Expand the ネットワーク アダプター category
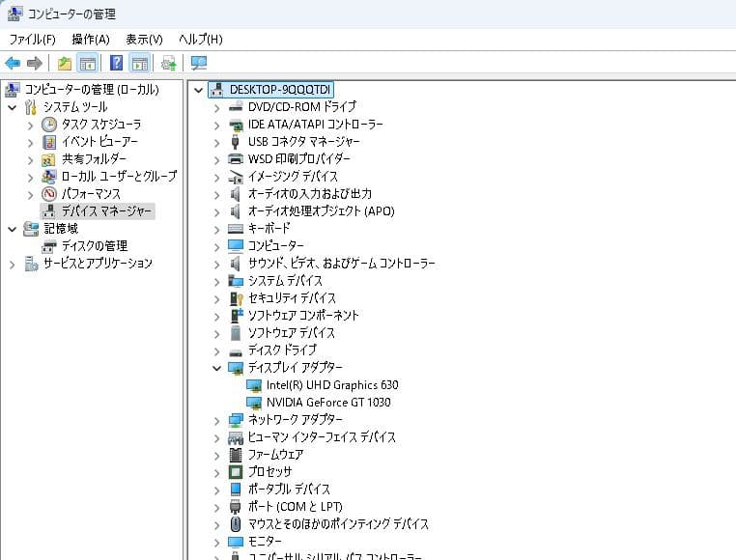The height and width of the screenshot is (560, 736). point(217,421)
